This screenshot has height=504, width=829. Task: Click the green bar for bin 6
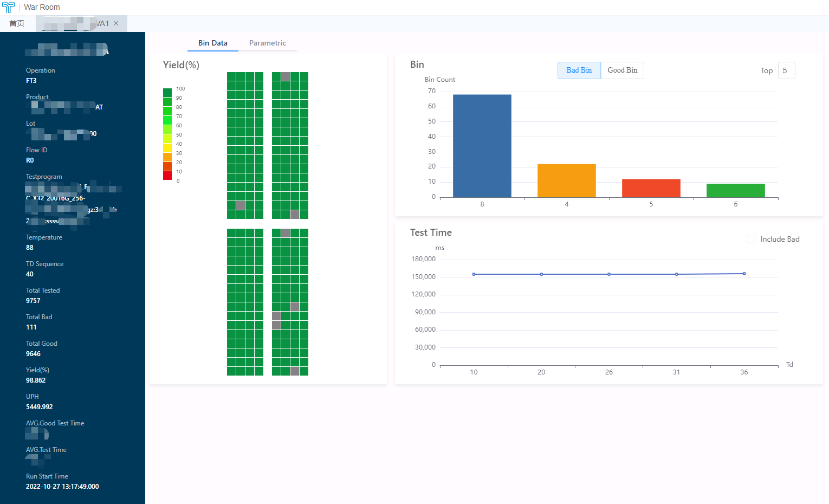coord(735,190)
